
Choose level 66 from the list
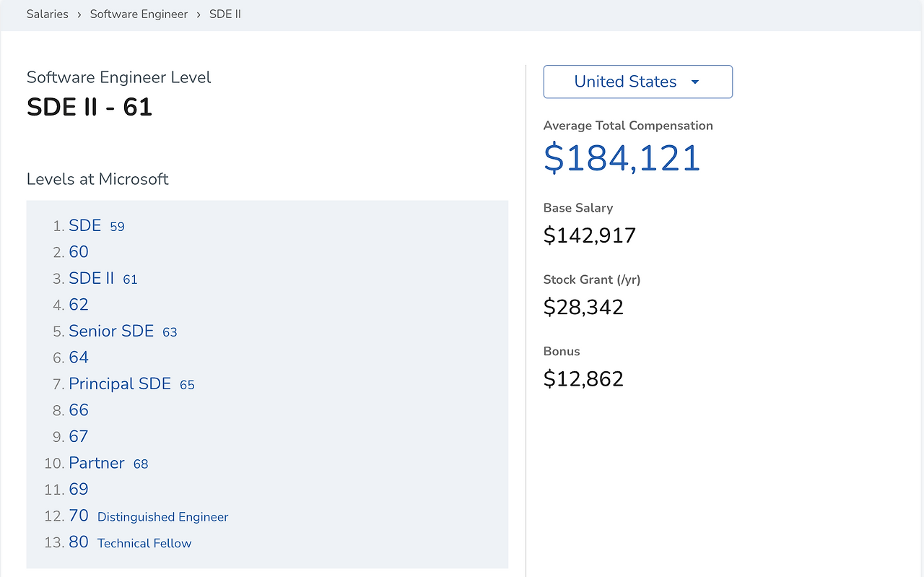79,410
